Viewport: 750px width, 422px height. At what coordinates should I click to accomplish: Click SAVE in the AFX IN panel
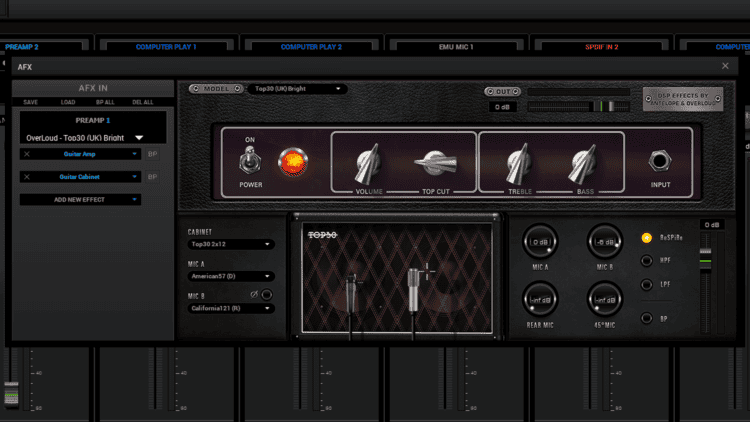click(x=30, y=102)
